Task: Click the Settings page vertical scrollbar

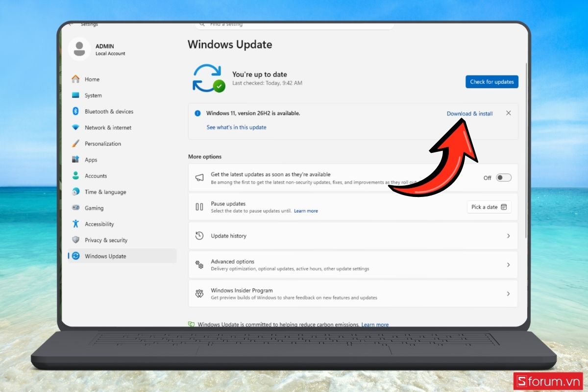Action: pos(526,149)
